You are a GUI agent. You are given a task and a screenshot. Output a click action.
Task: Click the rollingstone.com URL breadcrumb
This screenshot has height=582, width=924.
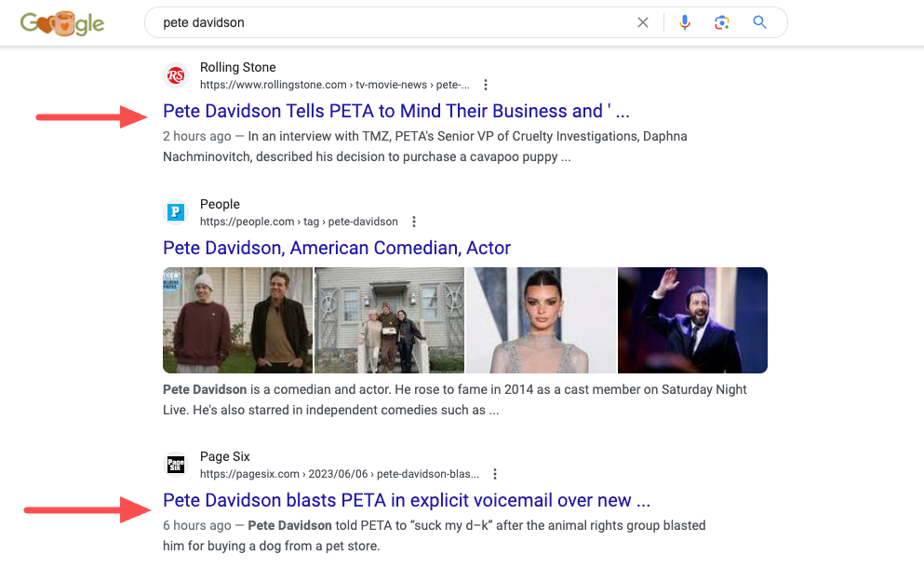(x=334, y=85)
